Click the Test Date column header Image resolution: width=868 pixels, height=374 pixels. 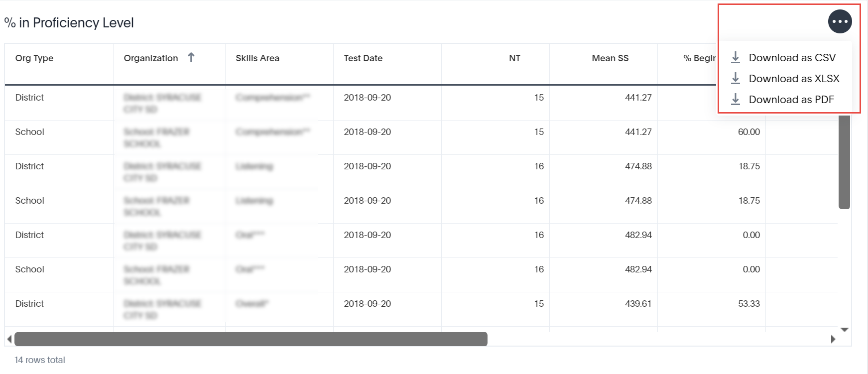[x=363, y=58]
